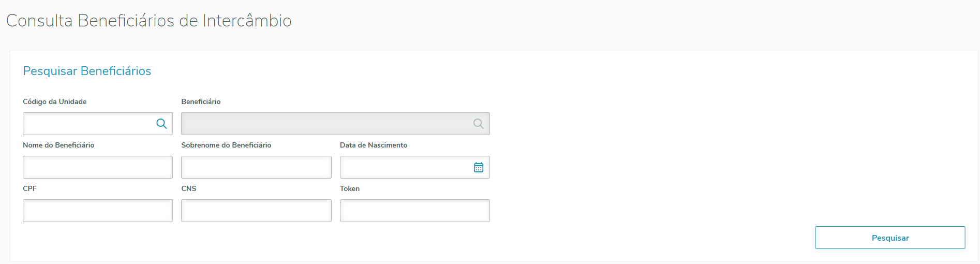Click the Data de Nascimento label
980x264 pixels.
coord(374,145)
